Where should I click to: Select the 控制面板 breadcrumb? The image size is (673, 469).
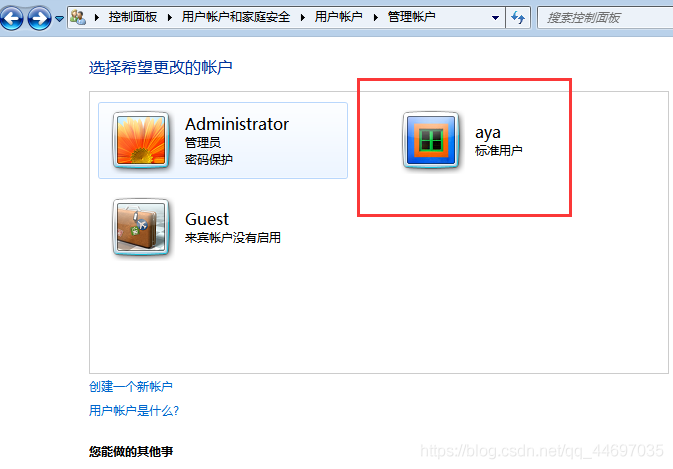click(x=133, y=17)
